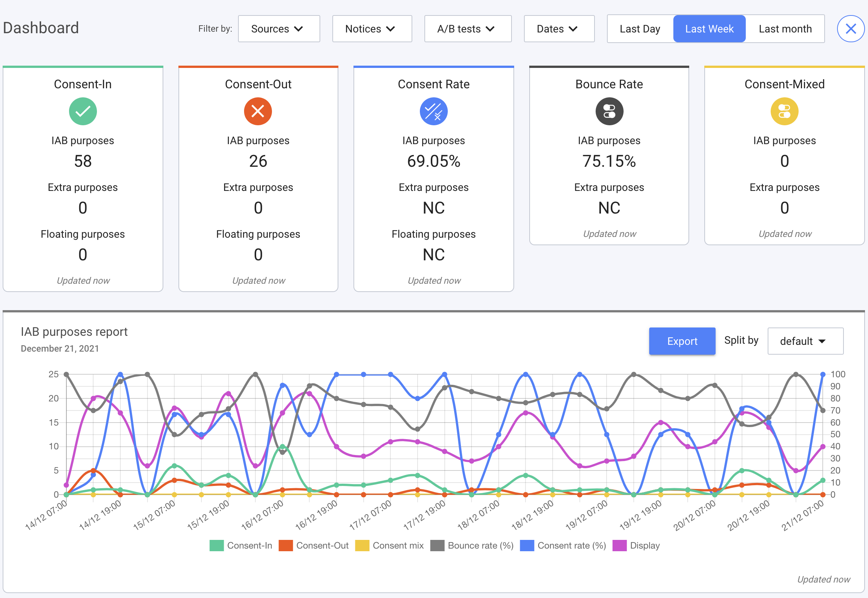Click the red Consent-Out X icon

(x=258, y=111)
